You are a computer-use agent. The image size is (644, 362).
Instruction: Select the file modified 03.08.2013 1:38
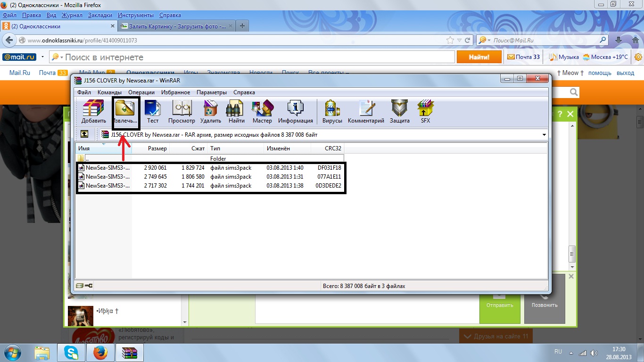(x=211, y=186)
